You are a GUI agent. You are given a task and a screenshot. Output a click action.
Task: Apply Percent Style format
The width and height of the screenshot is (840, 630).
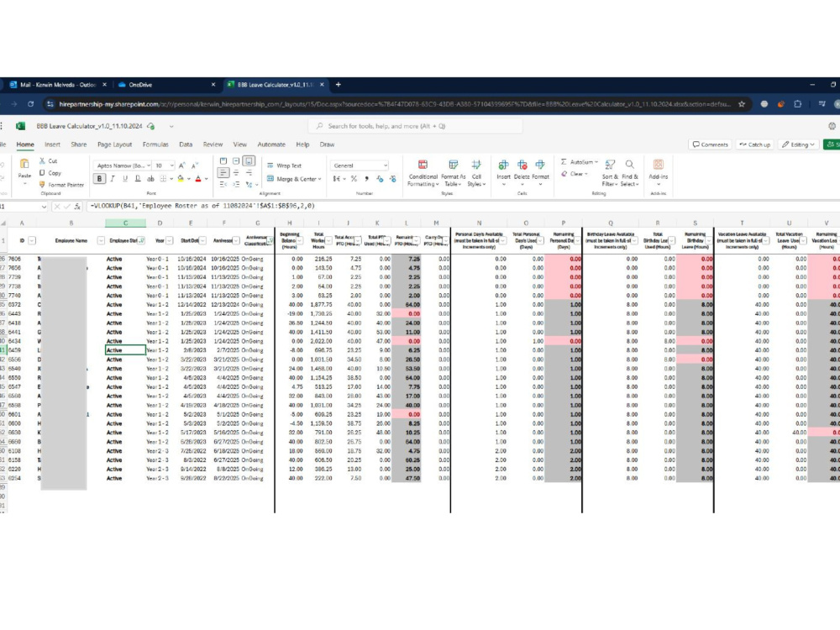point(354,179)
